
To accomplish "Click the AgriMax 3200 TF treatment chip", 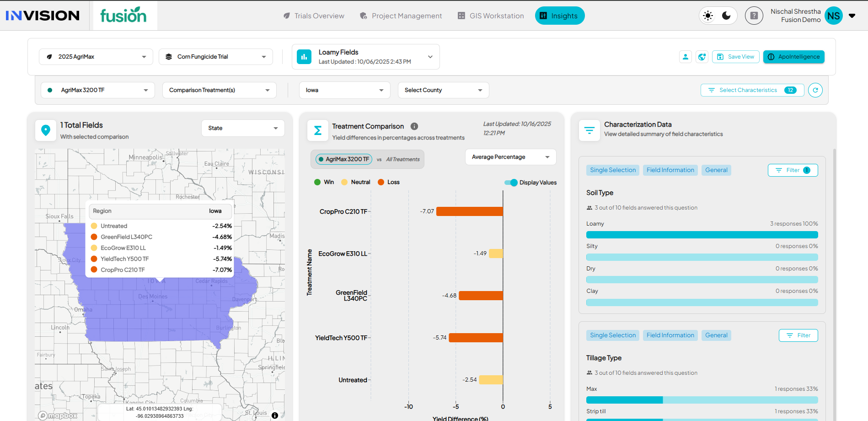I will pyautogui.click(x=343, y=159).
